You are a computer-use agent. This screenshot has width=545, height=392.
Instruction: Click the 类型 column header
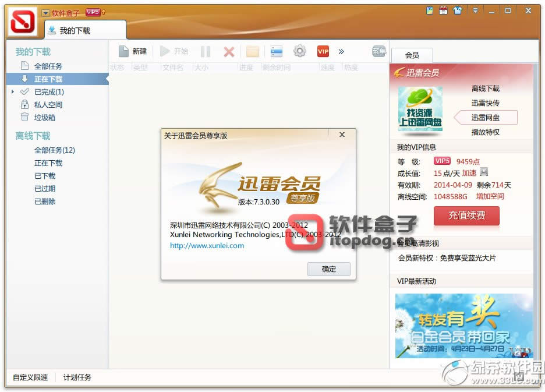point(140,68)
